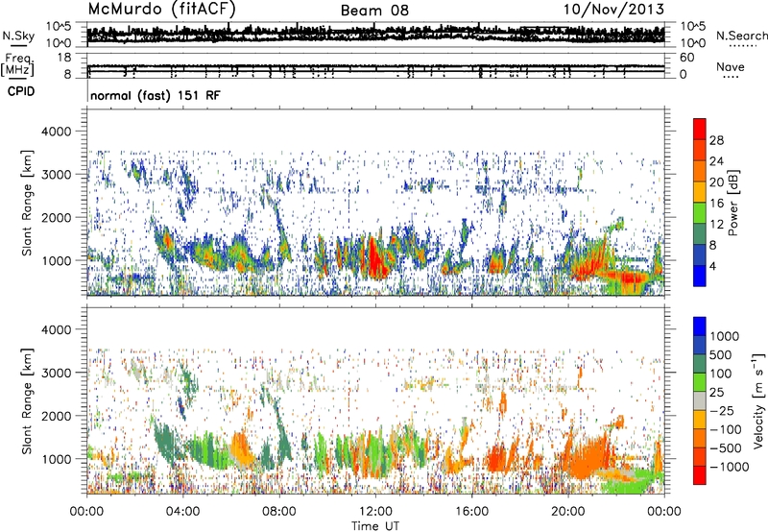Viewport: 768px width, 532px height.
Task: Click the 'N.Sky' legend label
Action: (18, 36)
